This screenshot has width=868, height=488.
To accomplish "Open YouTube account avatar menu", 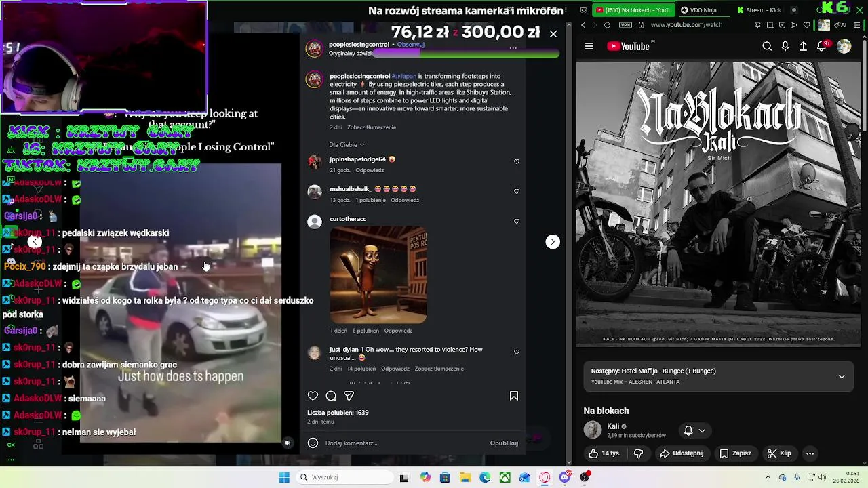I will (844, 46).
